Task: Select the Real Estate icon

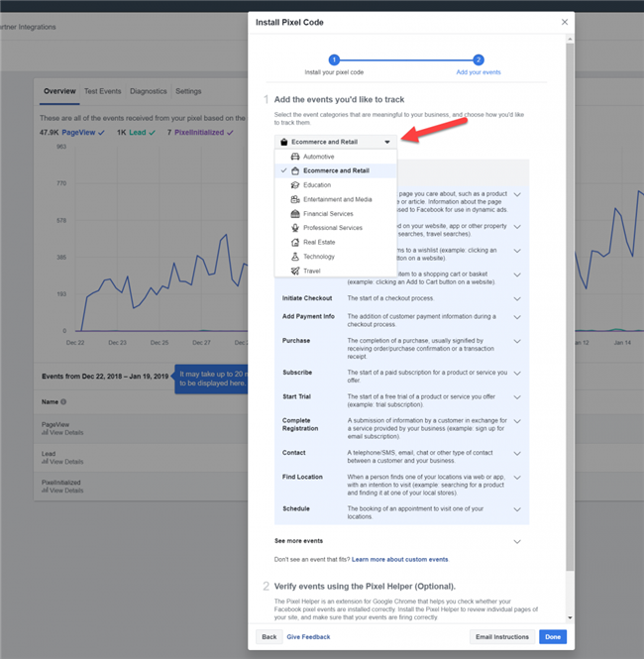Action: tap(294, 242)
